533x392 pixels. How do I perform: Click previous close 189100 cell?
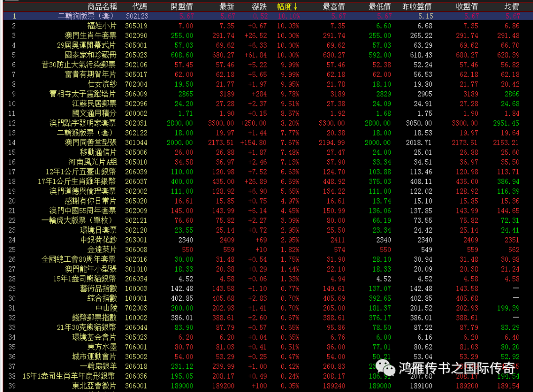click(x=421, y=386)
